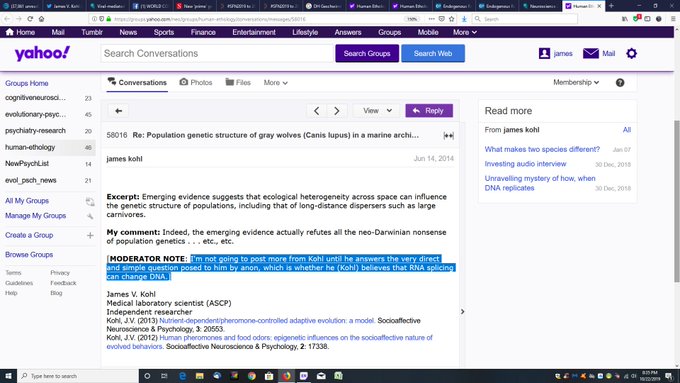Open the Firefox library icon
Viewport: 680px width, 383px height.
[x=625, y=19]
